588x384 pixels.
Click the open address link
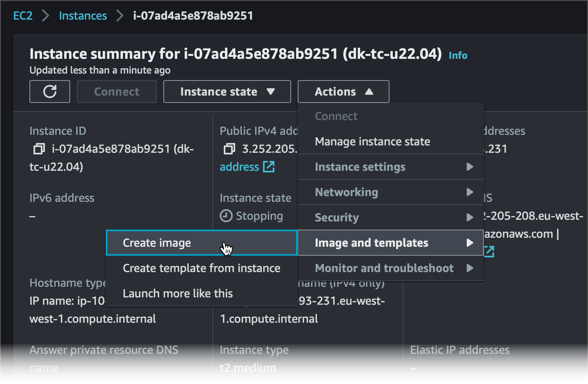[x=239, y=167]
